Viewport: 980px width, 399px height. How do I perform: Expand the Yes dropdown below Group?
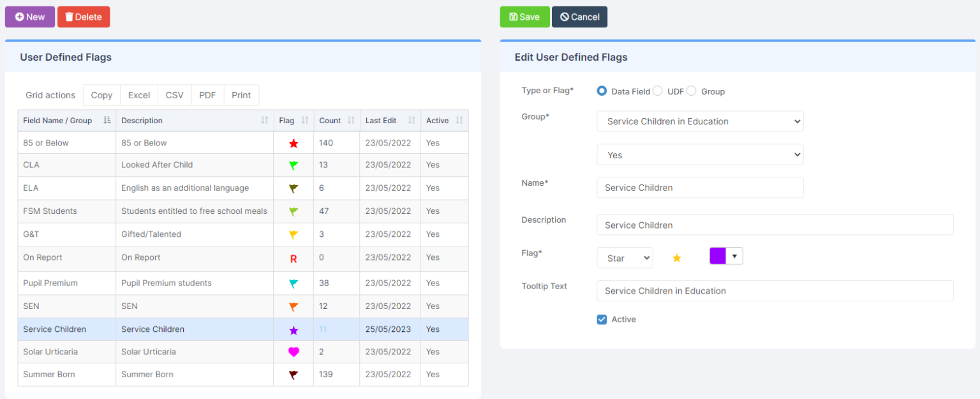point(700,154)
